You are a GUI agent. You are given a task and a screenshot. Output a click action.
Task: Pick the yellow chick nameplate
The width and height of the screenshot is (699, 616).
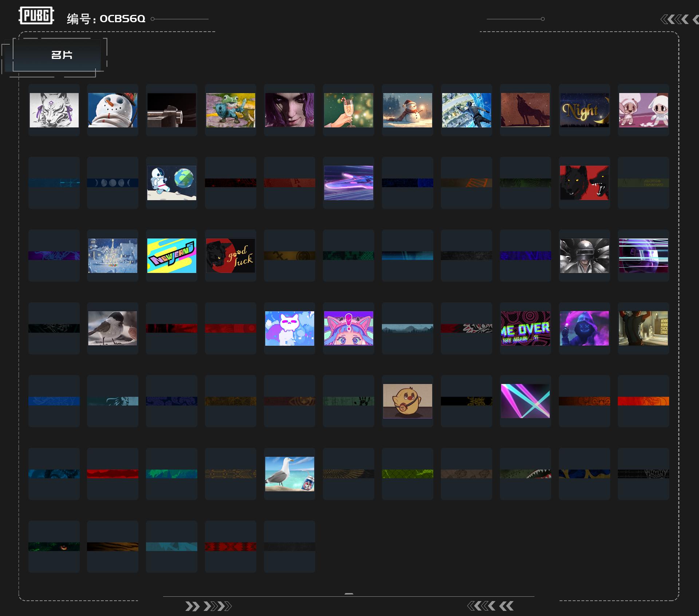click(407, 401)
